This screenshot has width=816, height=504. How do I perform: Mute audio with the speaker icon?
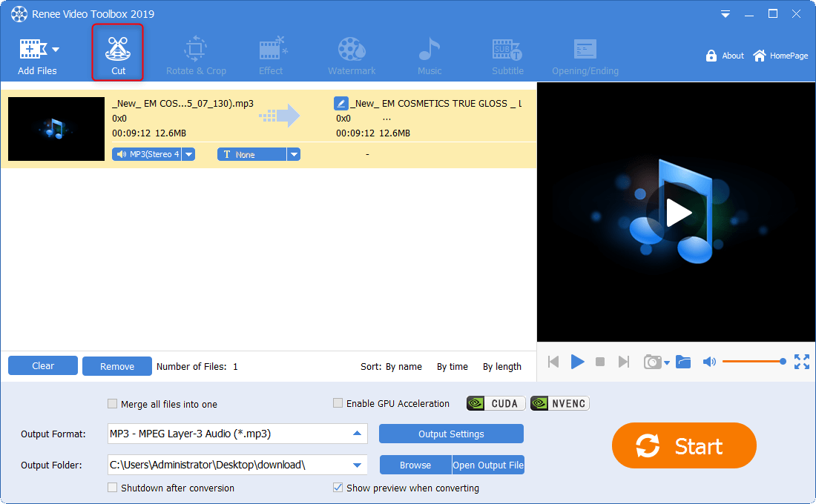tap(709, 362)
